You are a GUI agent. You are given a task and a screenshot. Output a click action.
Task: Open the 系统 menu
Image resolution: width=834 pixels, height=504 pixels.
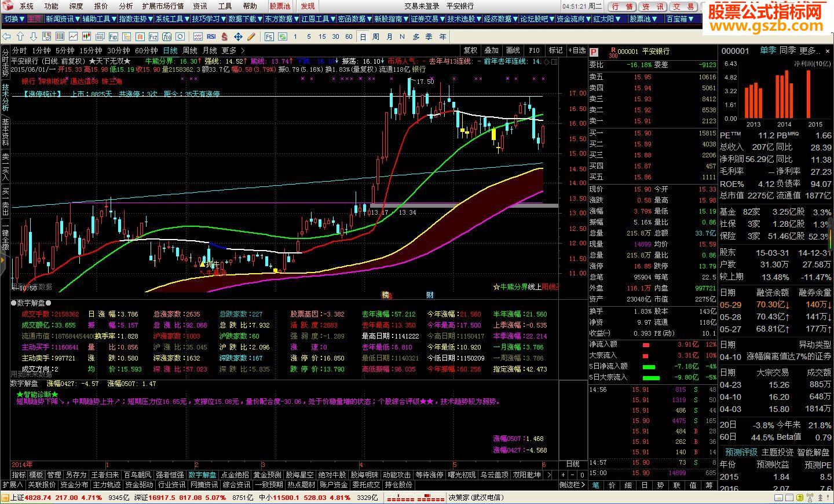click(x=27, y=6)
